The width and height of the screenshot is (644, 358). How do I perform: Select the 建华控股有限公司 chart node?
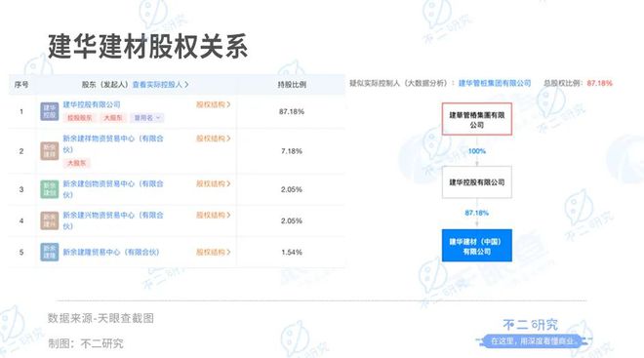click(477, 182)
